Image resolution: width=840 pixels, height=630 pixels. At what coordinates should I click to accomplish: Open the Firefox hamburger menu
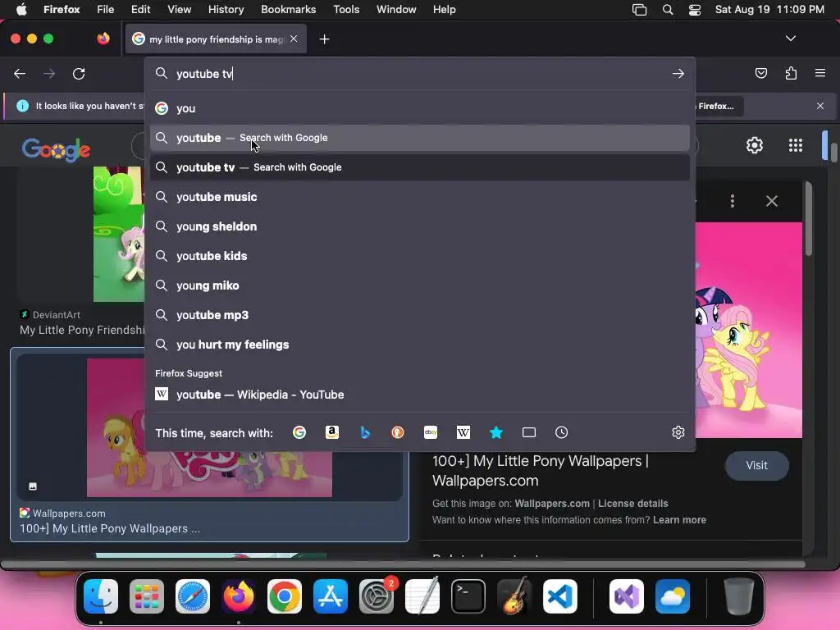point(820,73)
